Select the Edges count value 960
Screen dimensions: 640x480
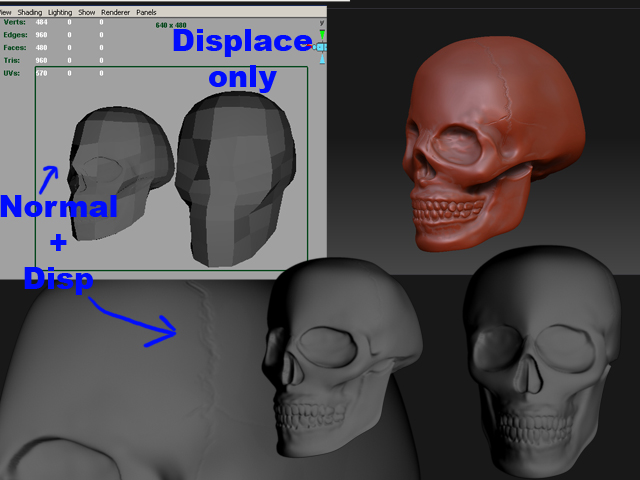[41, 35]
